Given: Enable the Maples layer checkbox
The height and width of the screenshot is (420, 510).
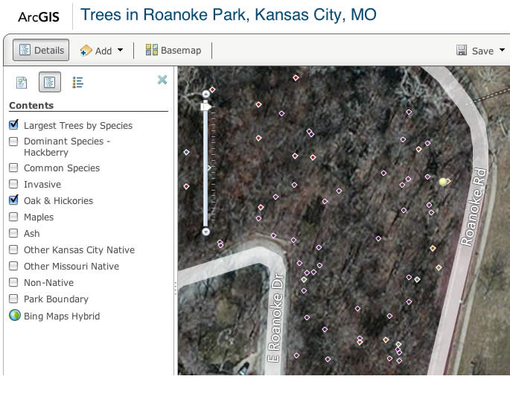Looking at the screenshot, I should click(14, 217).
